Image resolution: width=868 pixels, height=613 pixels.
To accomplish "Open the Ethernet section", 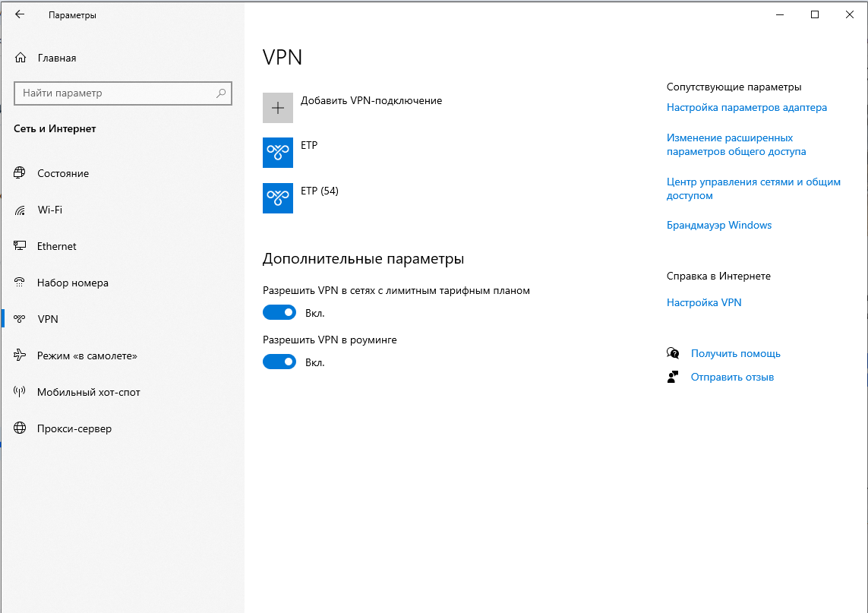I will click(56, 246).
